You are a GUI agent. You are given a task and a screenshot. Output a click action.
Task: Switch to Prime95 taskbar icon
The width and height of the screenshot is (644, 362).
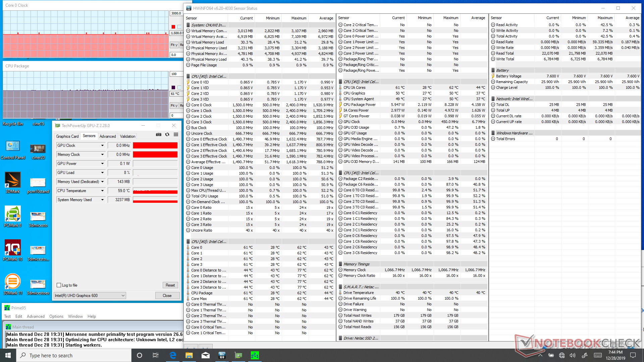pos(255,355)
